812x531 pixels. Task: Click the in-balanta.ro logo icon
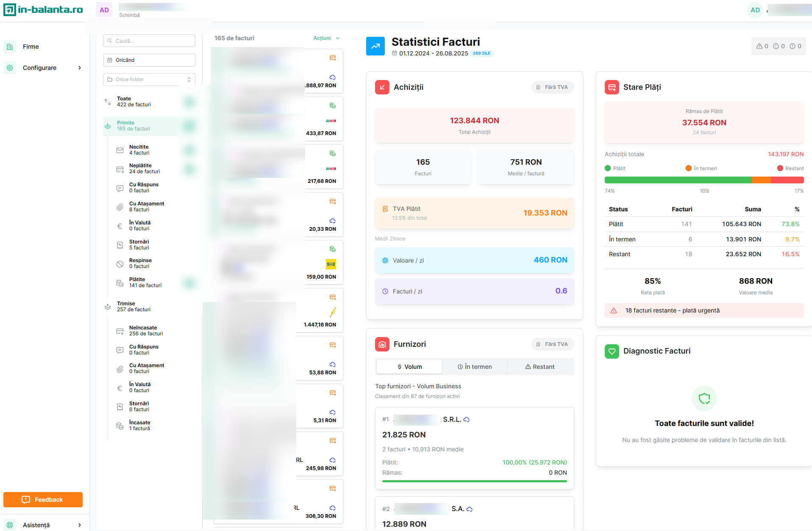9,10
